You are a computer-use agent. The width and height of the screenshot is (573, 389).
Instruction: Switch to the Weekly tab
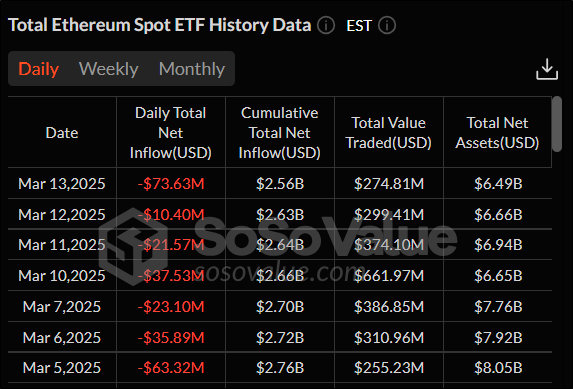click(109, 69)
